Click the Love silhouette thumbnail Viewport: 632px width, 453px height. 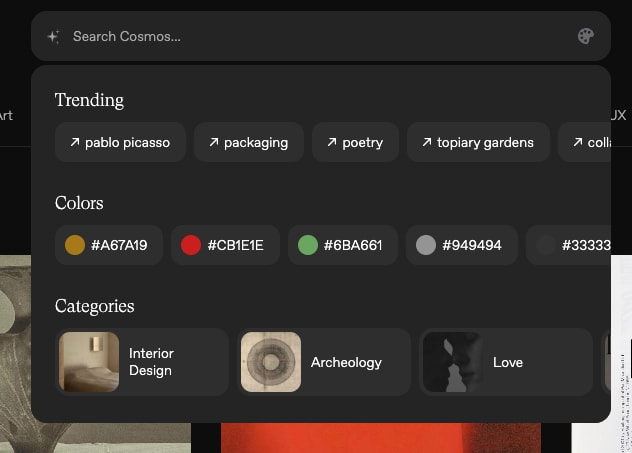click(x=453, y=362)
